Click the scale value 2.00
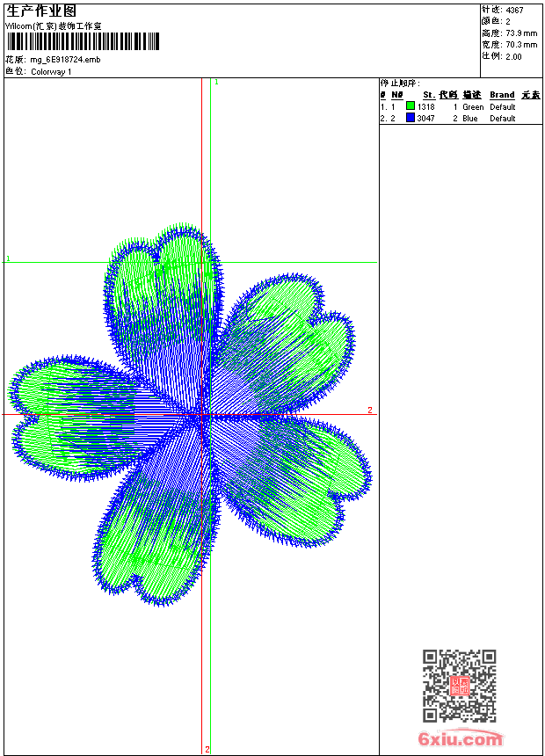This screenshot has width=545, height=756. tap(513, 57)
